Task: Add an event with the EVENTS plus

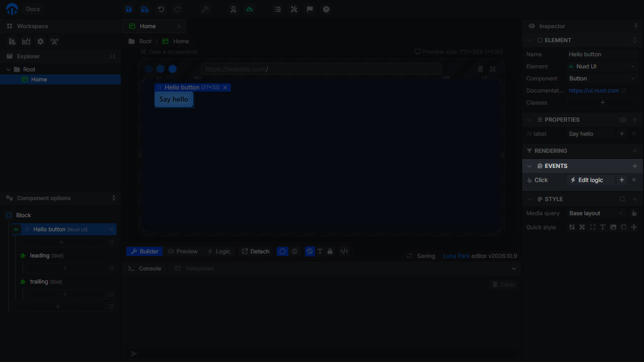Action: [x=635, y=166]
